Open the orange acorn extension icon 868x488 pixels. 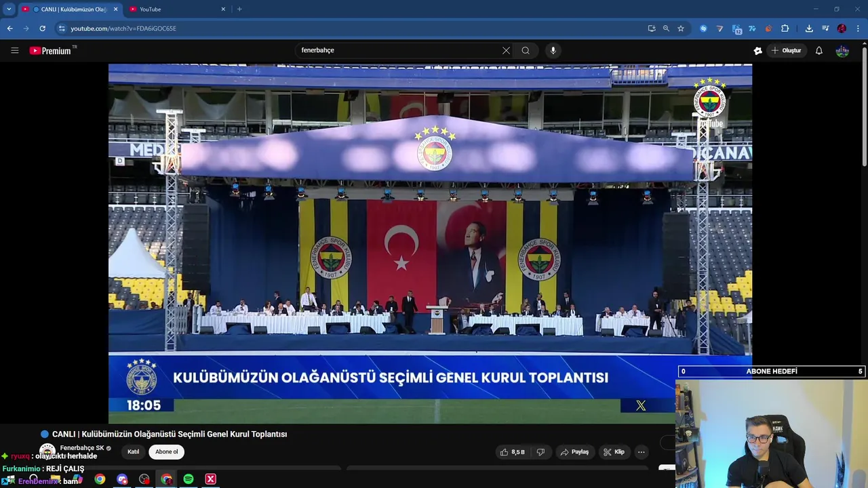[768, 28]
